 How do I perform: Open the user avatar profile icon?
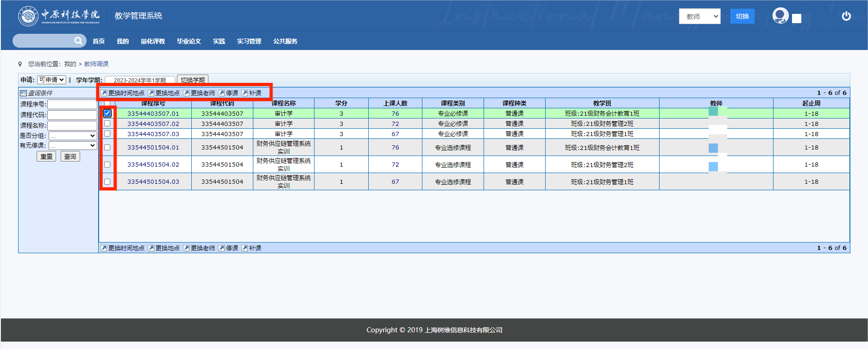point(780,16)
